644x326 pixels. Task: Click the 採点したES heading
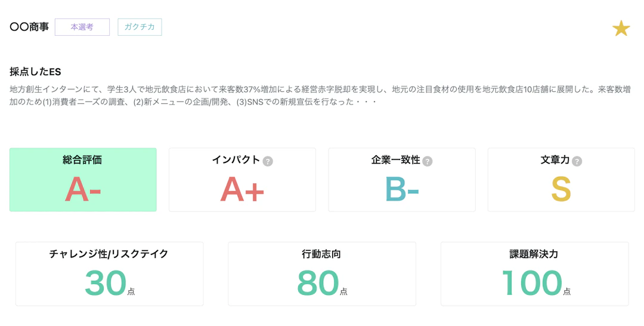[35, 72]
